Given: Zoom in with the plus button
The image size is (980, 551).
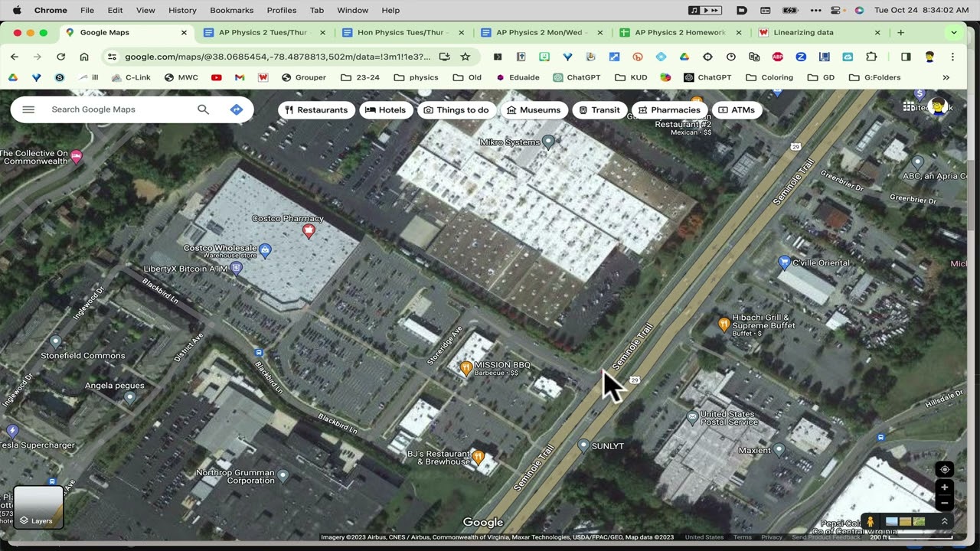Looking at the screenshot, I should 945,487.
